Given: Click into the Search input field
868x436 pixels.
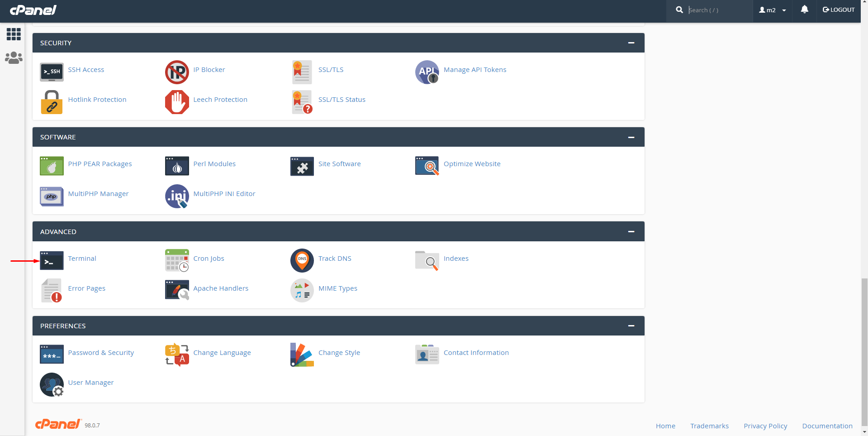Looking at the screenshot, I should [x=717, y=10].
